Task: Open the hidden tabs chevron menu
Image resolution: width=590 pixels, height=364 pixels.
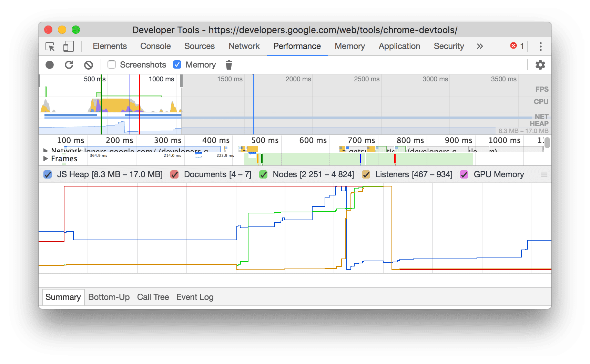Action: 480,46
